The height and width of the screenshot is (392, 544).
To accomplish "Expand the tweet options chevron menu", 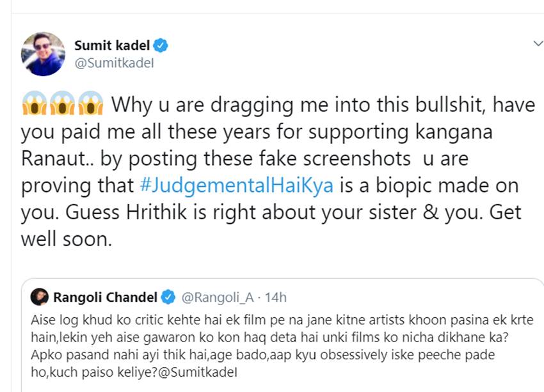I will [538, 43].
